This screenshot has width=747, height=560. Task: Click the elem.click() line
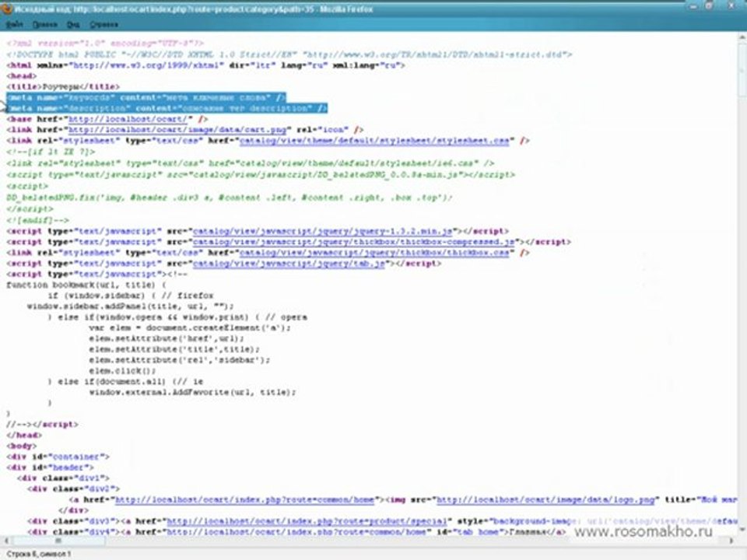tap(122, 371)
